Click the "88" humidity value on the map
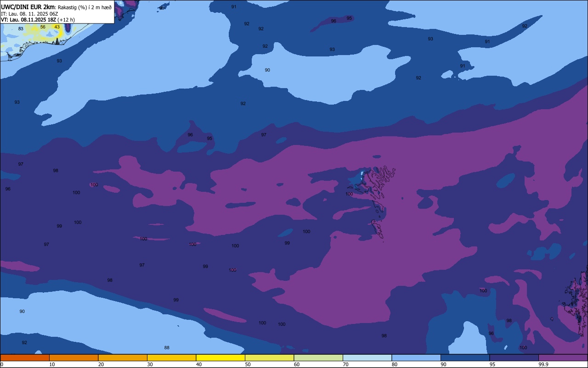Viewport: 588px width, 368px height. [167, 347]
